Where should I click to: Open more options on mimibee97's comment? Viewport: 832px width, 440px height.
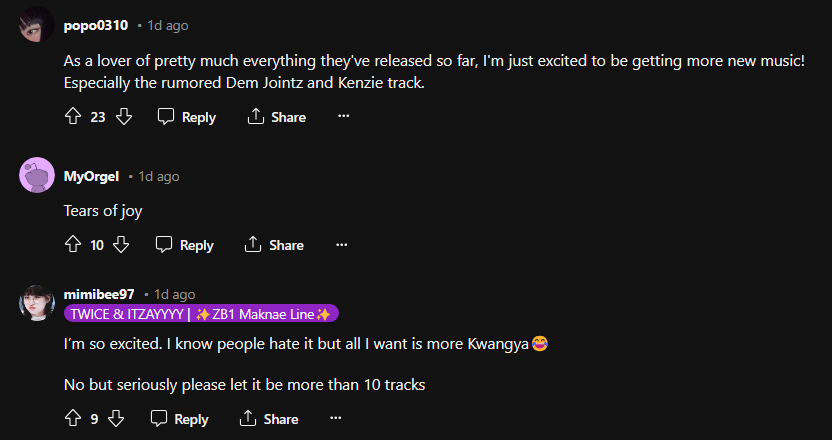pos(336,419)
